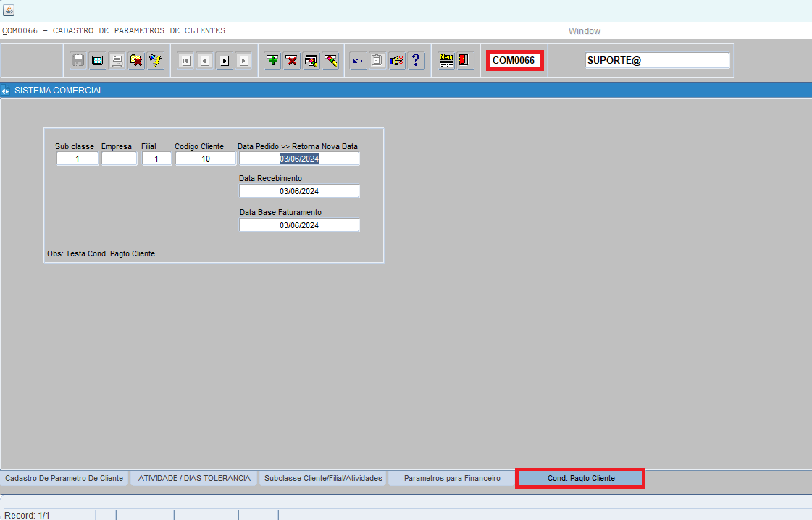The width and height of the screenshot is (812, 520).
Task: Click the folder with red X icon
Action: click(136, 61)
